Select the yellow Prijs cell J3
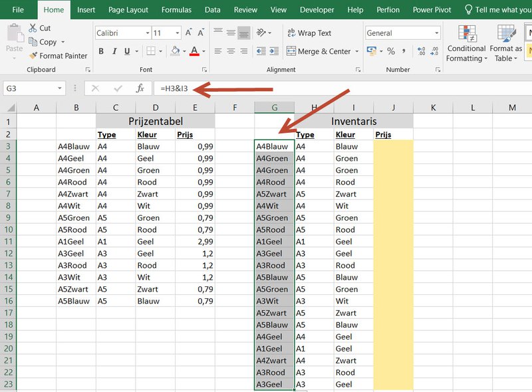 point(393,146)
